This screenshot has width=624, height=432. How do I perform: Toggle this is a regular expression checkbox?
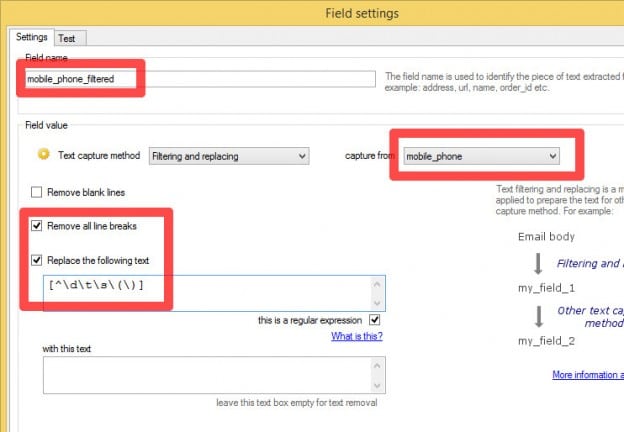(374, 320)
